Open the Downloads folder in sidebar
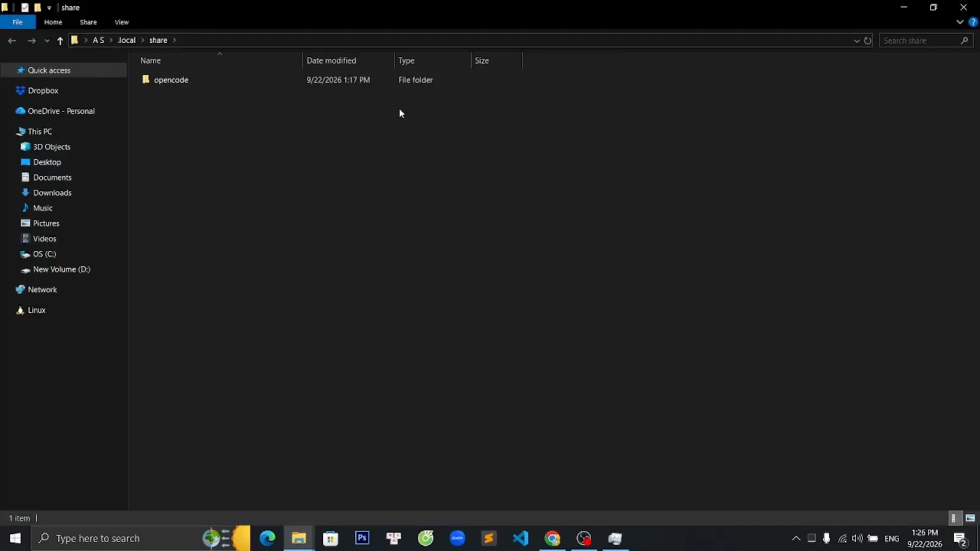Screen dimensions: 980x551 pos(52,193)
